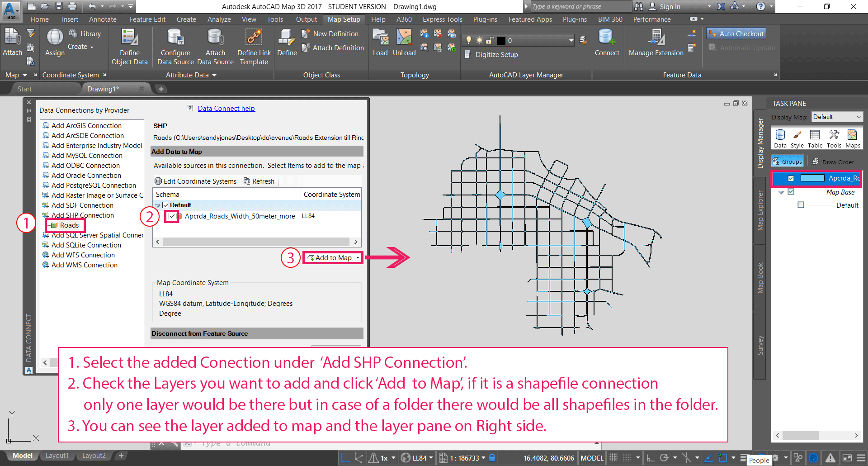
Task: Enable the Default layer checkbox in Task Pane
Action: tap(801, 205)
